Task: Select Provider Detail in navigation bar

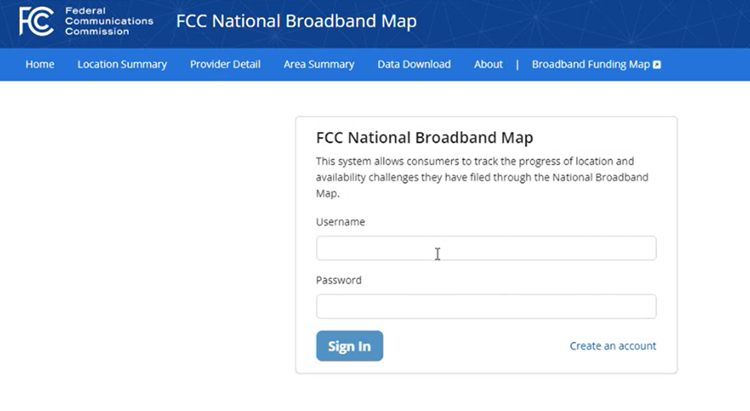Action: 225,64
